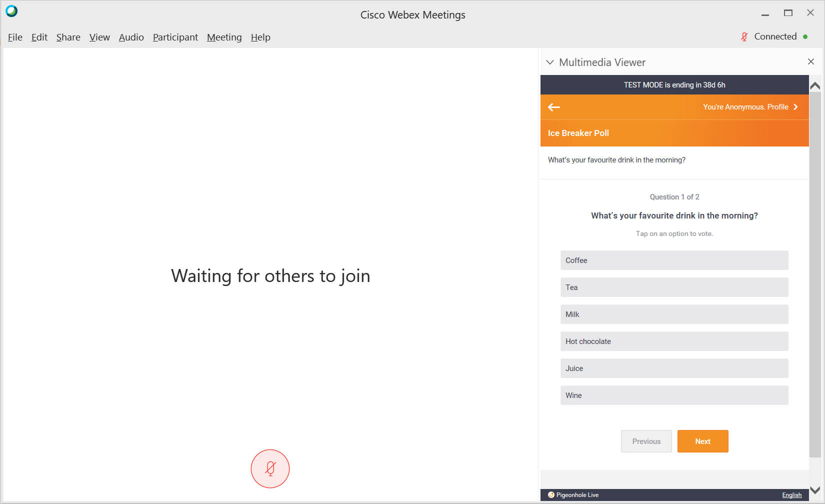
Task: Select Hot chocolate as favourite drink
Action: coord(674,341)
